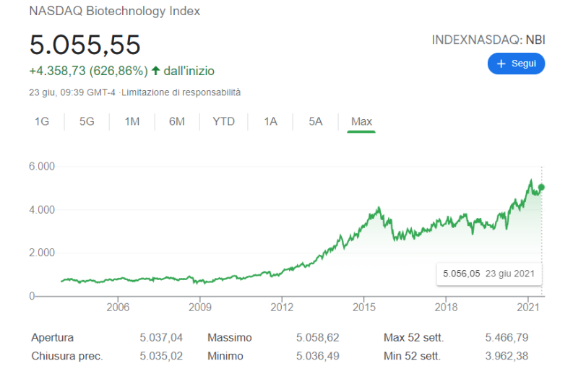Click the Max 52 sett. value 5.466,79

click(507, 338)
